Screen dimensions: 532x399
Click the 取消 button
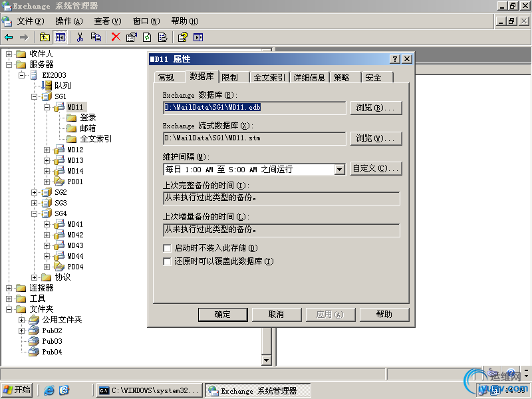coord(277,315)
